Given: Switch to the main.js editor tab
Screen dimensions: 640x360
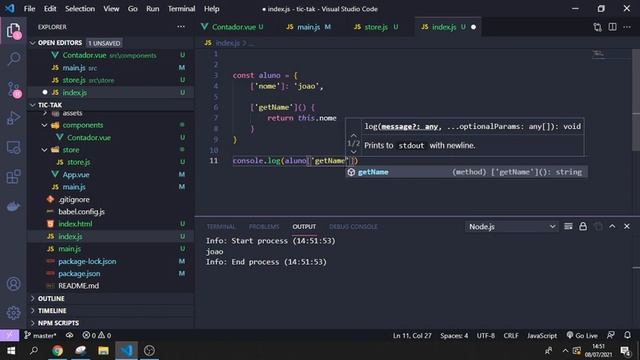Looking at the screenshot, I should tap(308, 27).
